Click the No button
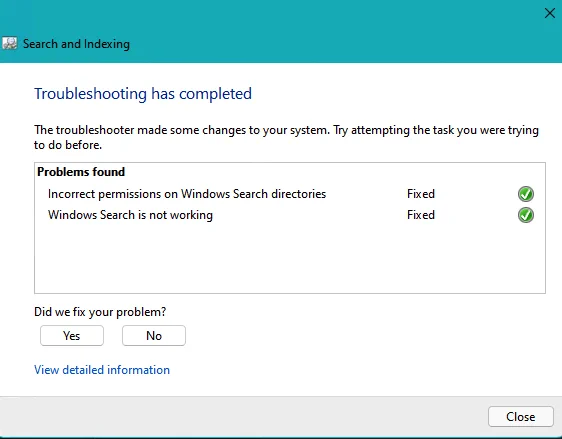Screen dimensions: 562x439 pos(154,335)
